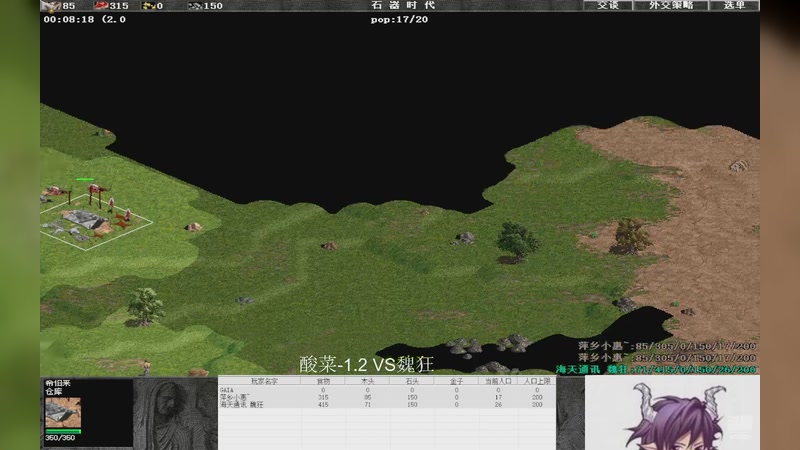Viewport: 800px width, 450px height.
Task: Click the 酸菜-1.2 VS魏狂 caption
Action: point(366,364)
